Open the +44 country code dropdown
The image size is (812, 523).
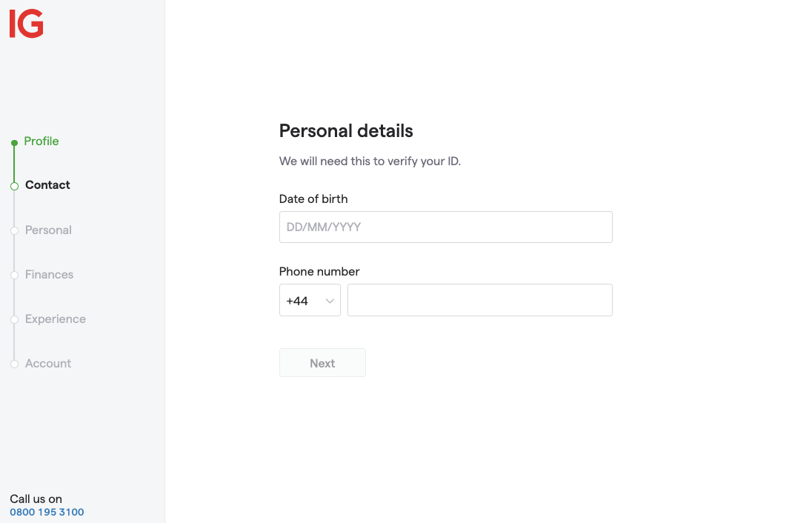pyautogui.click(x=310, y=300)
